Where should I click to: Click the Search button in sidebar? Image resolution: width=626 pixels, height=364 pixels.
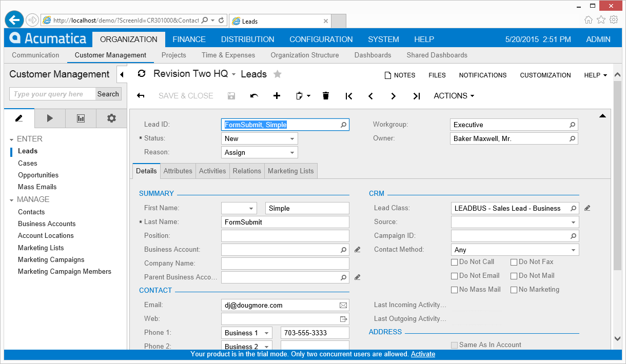(108, 94)
